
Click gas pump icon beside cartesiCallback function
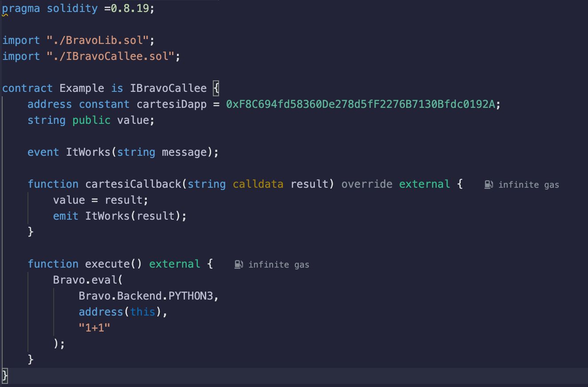pyautogui.click(x=489, y=185)
